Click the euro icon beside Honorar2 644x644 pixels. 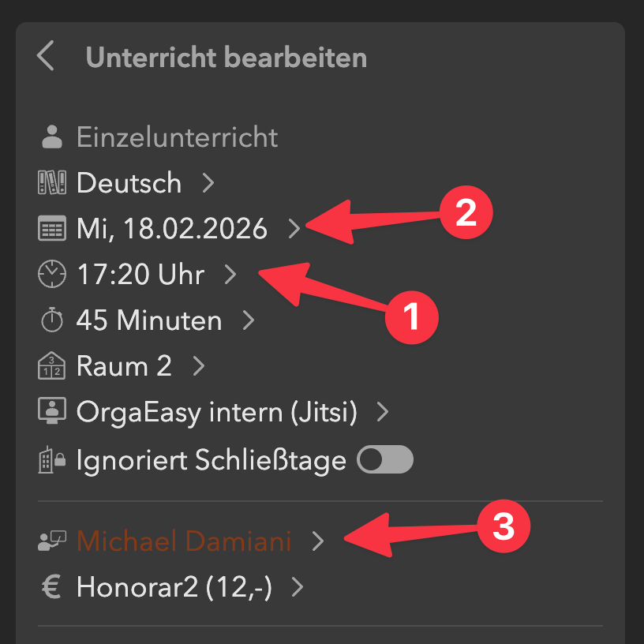tap(52, 588)
